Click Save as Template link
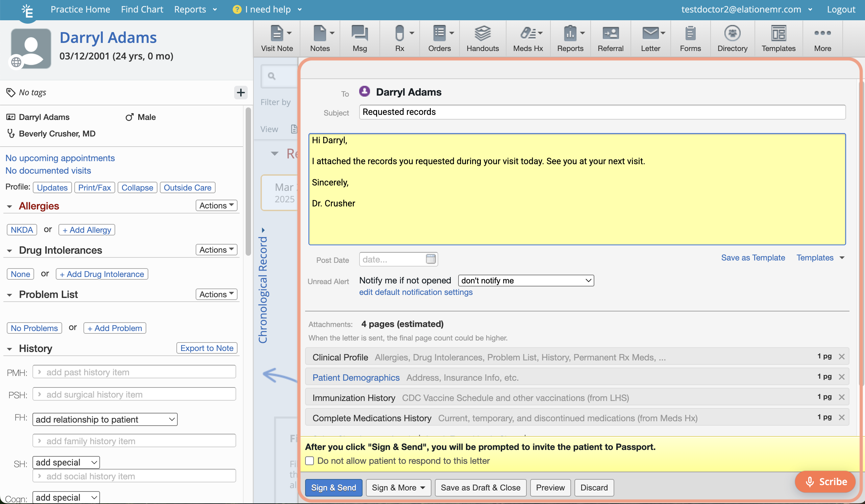The width and height of the screenshot is (865, 504). pos(753,257)
